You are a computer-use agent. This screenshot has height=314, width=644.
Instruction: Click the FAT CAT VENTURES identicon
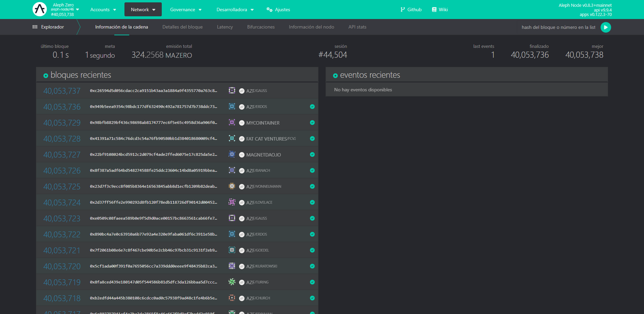(x=232, y=138)
